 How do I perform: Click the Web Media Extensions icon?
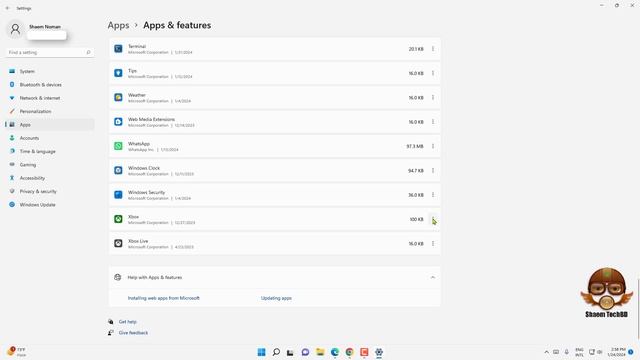(118, 122)
